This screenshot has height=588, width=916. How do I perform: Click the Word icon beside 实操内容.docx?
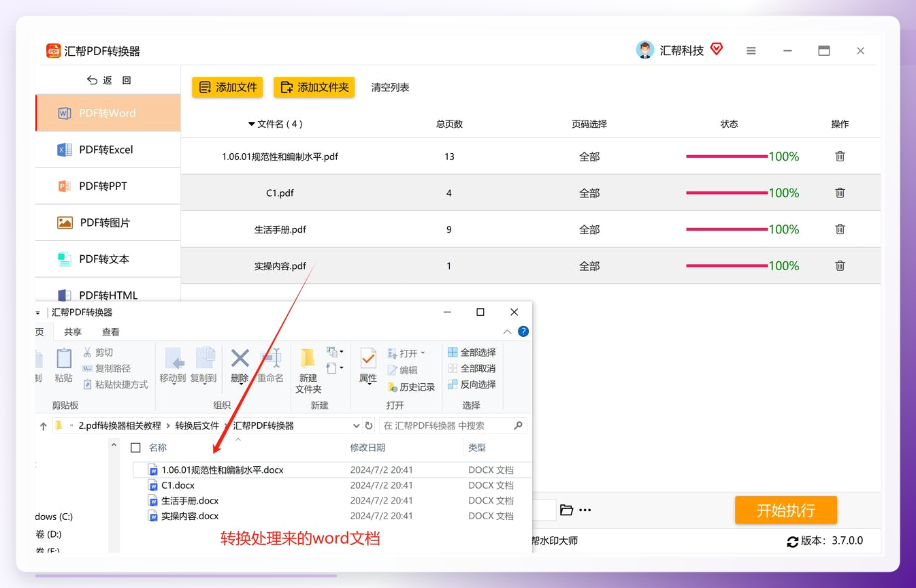click(153, 516)
